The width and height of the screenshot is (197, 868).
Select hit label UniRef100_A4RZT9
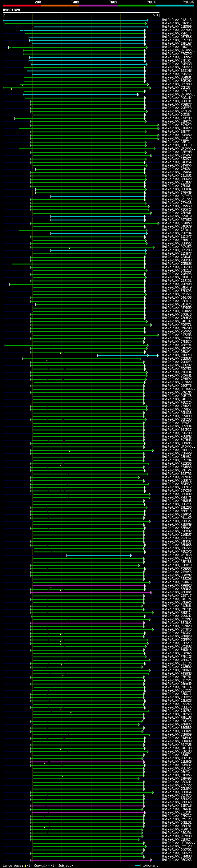177,47
